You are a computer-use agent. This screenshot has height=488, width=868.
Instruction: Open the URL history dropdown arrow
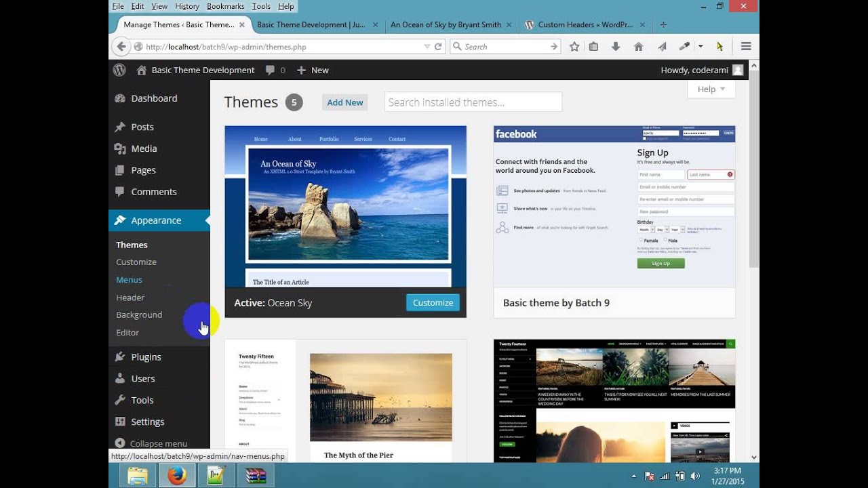pyautogui.click(x=427, y=47)
